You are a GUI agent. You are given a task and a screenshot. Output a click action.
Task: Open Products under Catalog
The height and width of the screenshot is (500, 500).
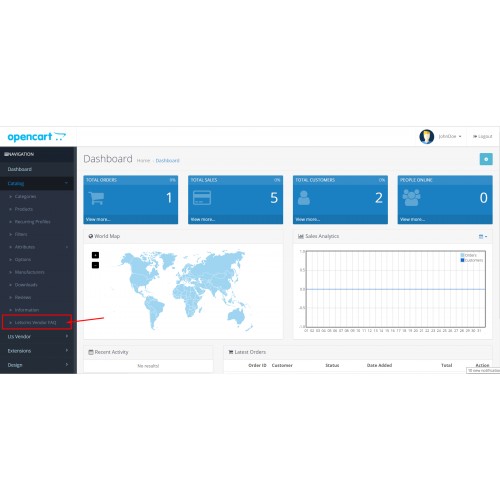(x=24, y=209)
